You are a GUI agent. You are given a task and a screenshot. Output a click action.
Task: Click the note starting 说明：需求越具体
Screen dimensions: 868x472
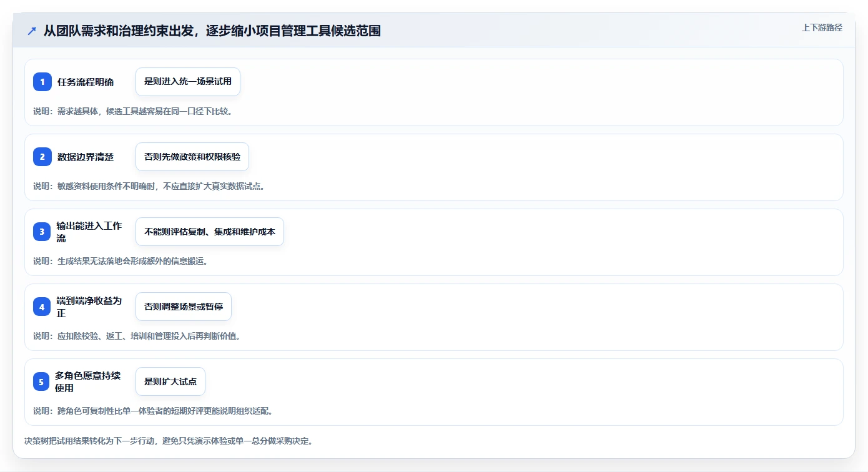point(133,111)
